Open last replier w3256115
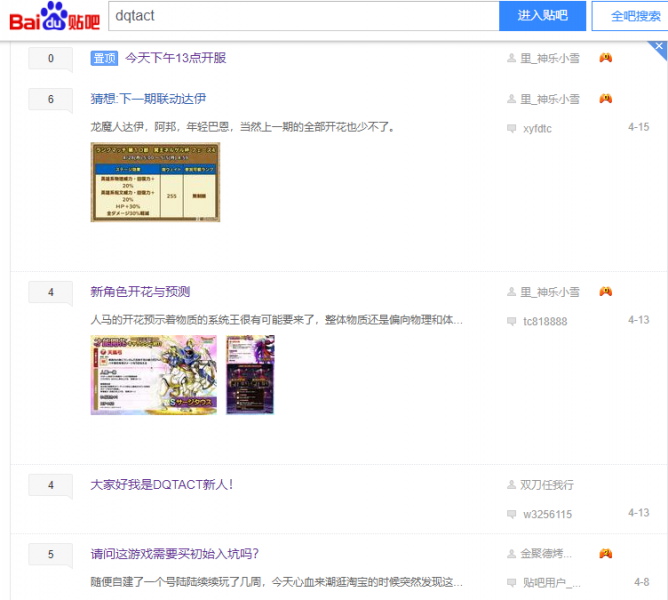The width and height of the screenshot is (668, 600). [547, 514]
